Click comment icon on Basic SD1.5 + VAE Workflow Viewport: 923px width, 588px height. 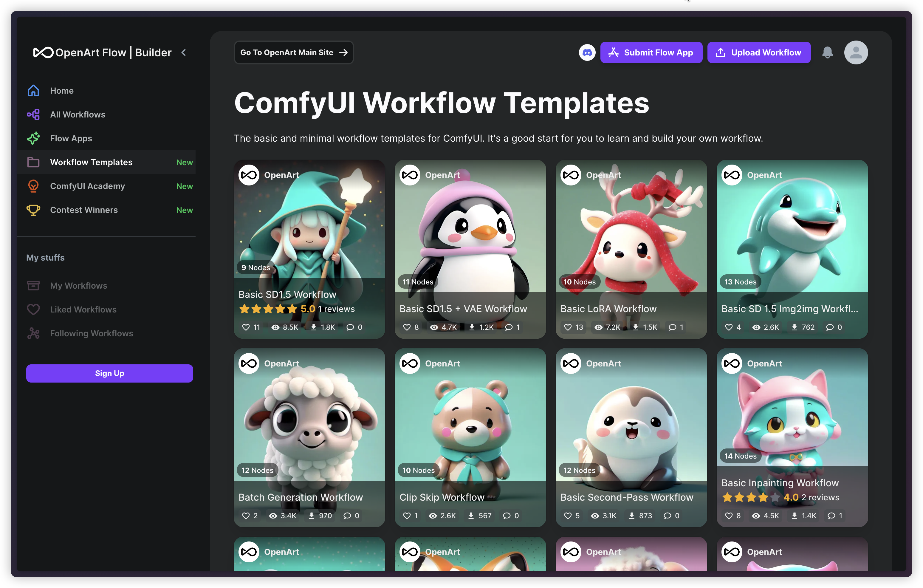pyautogui.click(x=509, y=327)
